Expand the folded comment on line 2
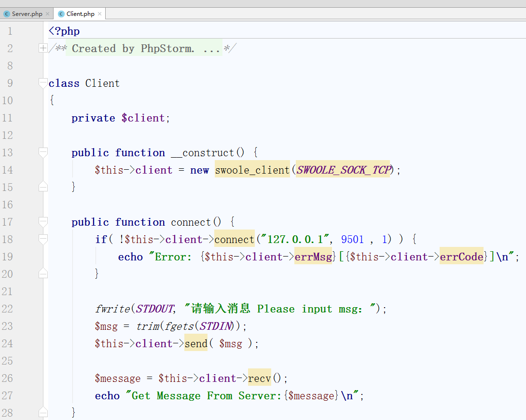This screenshot has height=420, width=526. 43,48
